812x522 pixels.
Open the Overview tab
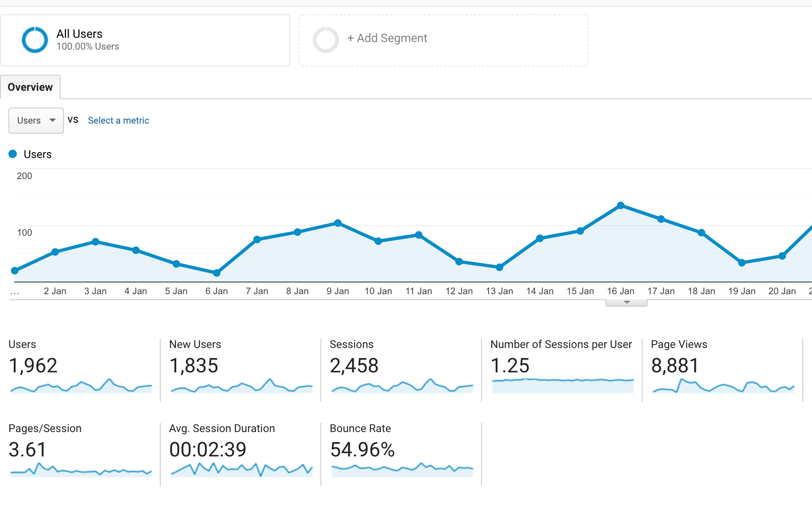pyautogui.click(x=29, y=87)
